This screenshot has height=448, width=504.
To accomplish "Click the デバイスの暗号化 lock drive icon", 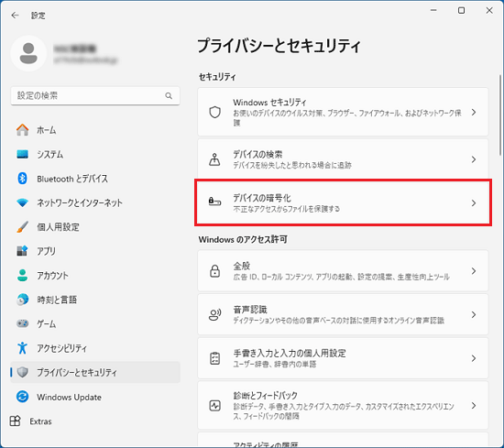I will pyautogui.click(x=214, y=202).
